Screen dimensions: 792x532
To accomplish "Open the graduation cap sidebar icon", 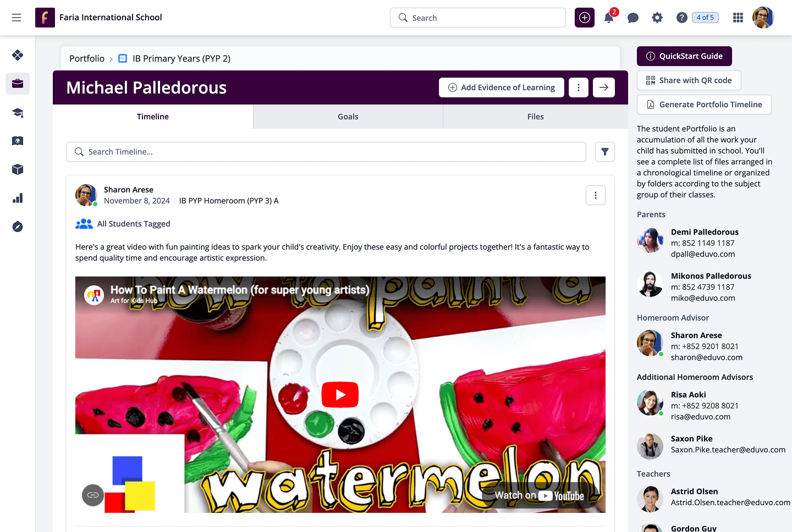I will click(x=18, y=112).
